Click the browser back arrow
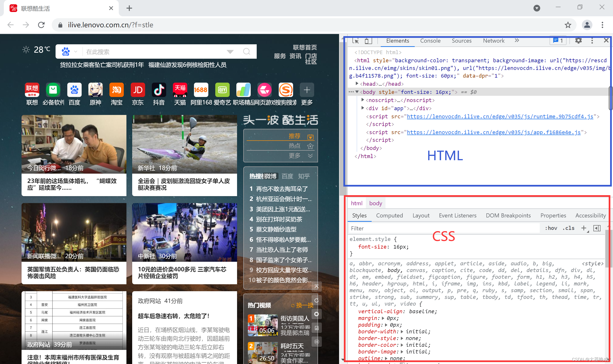This screenshot has height=364, width=613. click(x=11, y=25)
